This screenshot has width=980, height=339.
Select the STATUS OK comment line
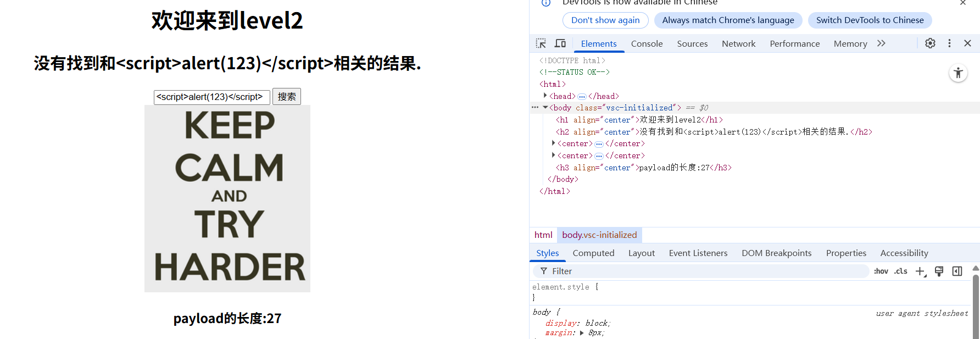(574, 72)
